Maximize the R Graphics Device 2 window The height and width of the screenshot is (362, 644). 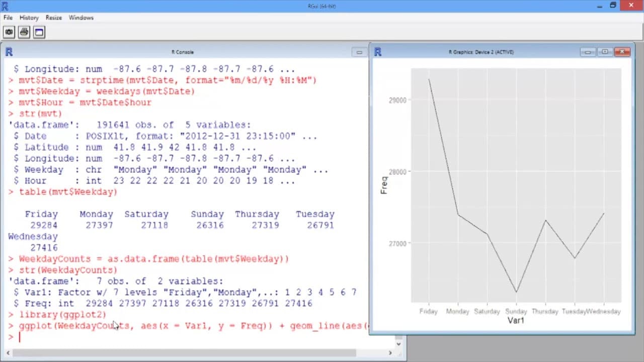click(605, 52)
